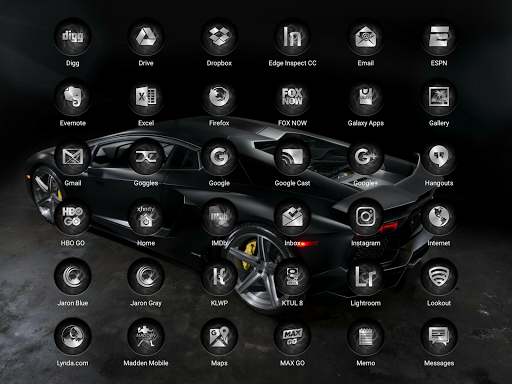The height and width of the screenshot is (384, 512).
Task: Launch the Google+ app icon
Action: (366, 157)
